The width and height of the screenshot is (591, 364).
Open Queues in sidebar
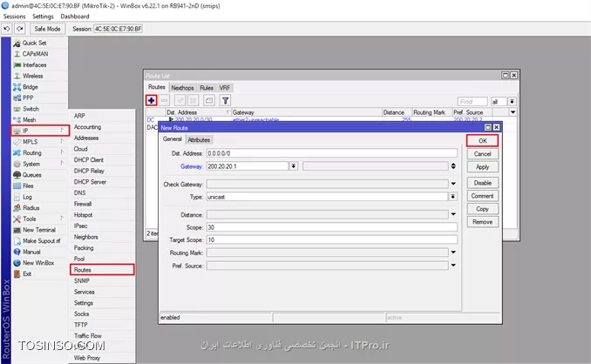coord(39,175)
